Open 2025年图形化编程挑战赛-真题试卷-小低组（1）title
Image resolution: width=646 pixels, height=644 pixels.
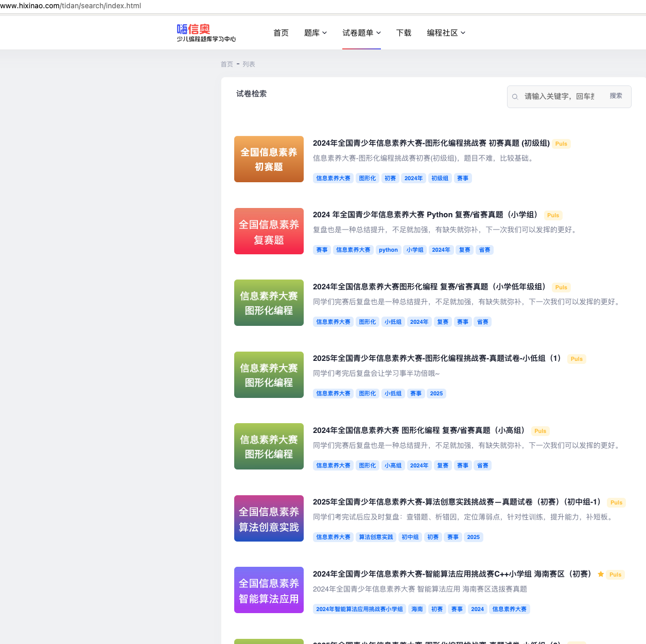pos(439,358)
